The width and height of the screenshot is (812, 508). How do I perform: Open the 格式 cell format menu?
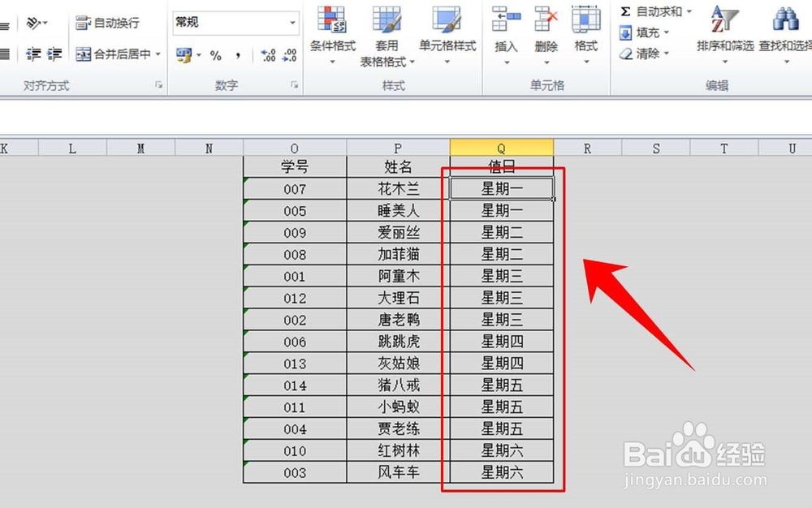[586, 32]
